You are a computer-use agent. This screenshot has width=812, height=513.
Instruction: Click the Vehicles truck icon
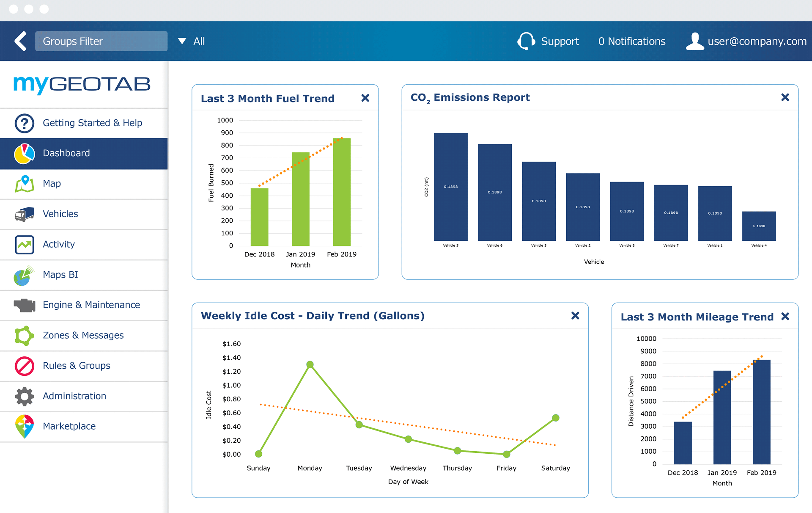(24, 214)
